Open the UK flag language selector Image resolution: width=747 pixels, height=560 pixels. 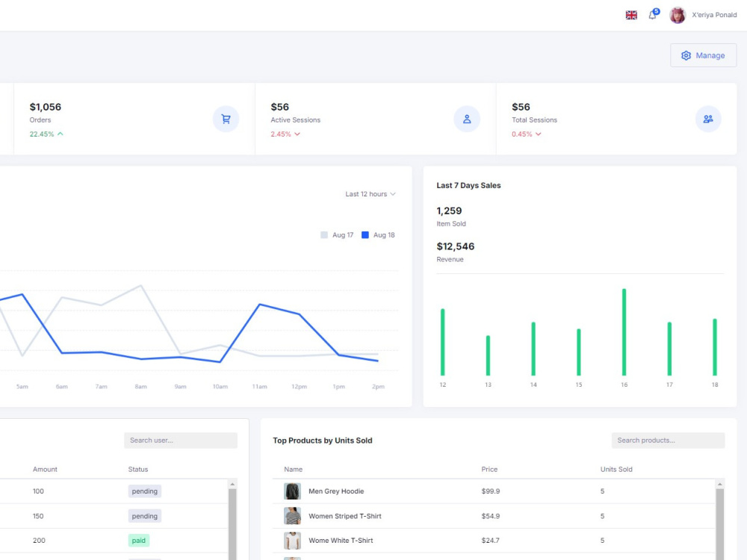631,15
